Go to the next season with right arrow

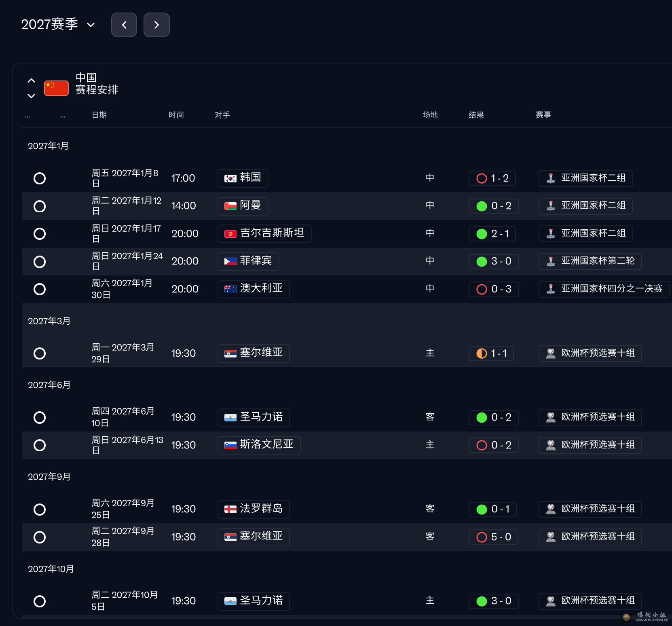[156, 25]
